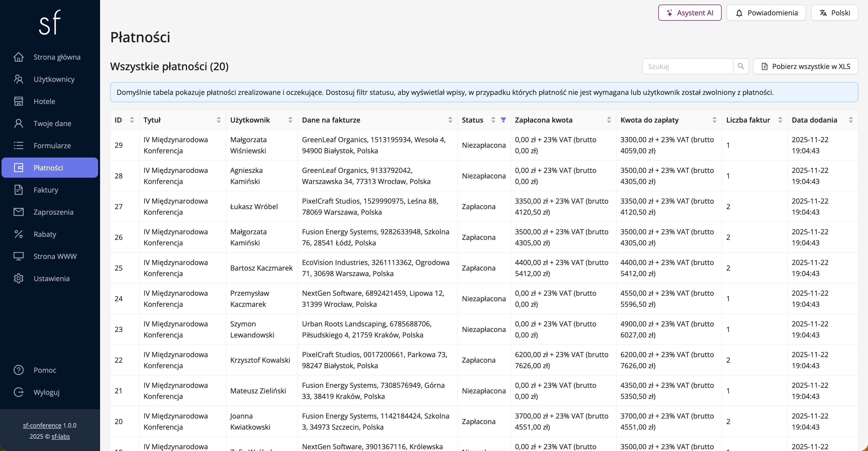Sort by Zapłacona kwota column arrows
This screenshot has height=451, width=868.
609,120
